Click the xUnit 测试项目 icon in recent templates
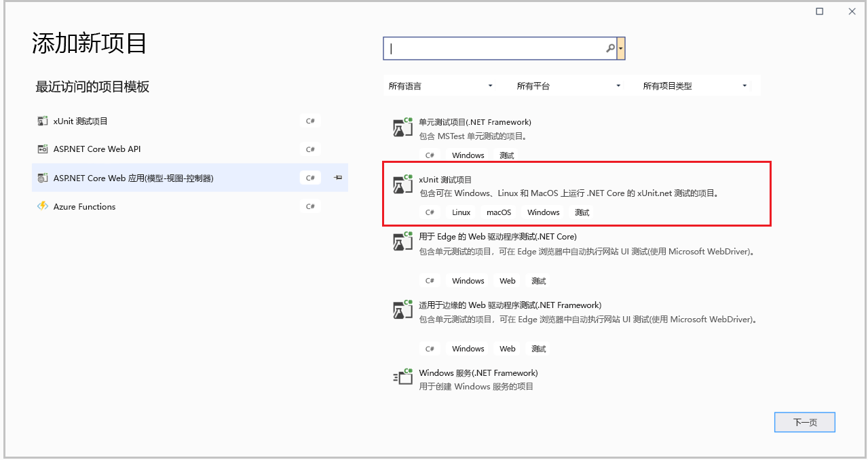Screen dimensions: 868x460 [x=43, y=121]
